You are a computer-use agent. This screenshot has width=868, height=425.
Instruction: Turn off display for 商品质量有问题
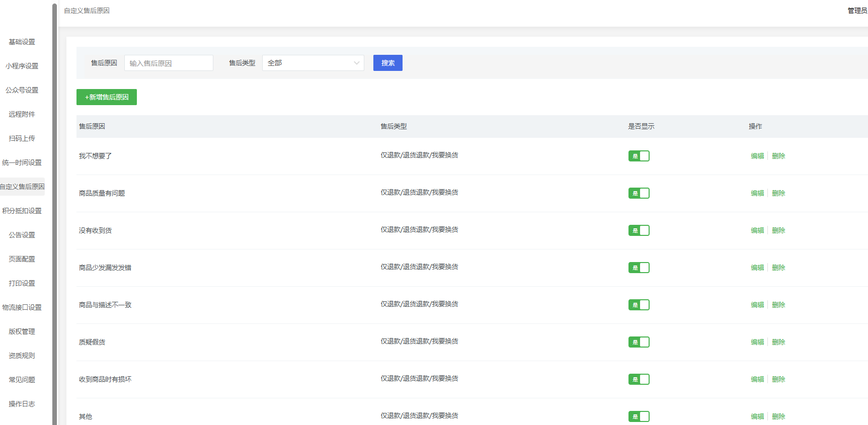(639, 193)
